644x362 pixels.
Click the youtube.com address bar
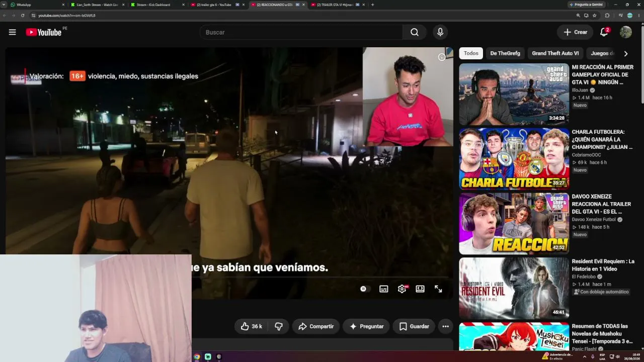[302, 16]
